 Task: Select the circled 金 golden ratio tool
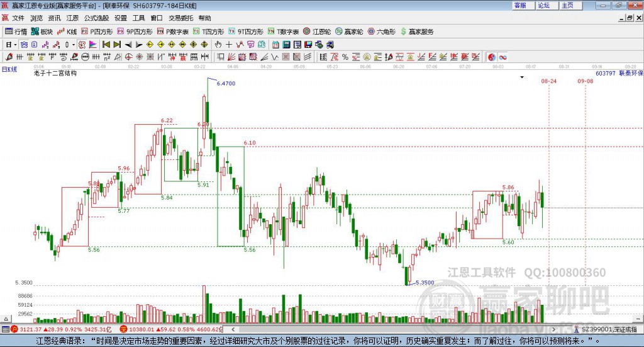click(367, 57)
